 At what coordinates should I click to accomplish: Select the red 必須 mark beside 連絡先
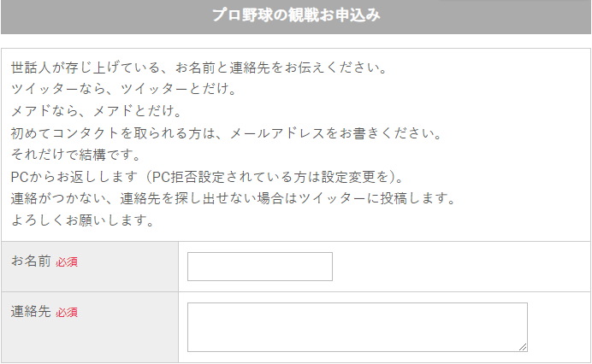(x=67, y=313)
